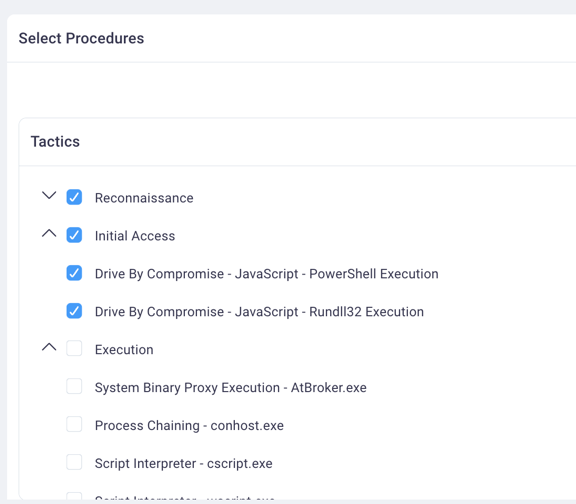Click Process Chaining conhost.exe label
This screenshot has width=576, height=504.
click(x=189, y=426)
